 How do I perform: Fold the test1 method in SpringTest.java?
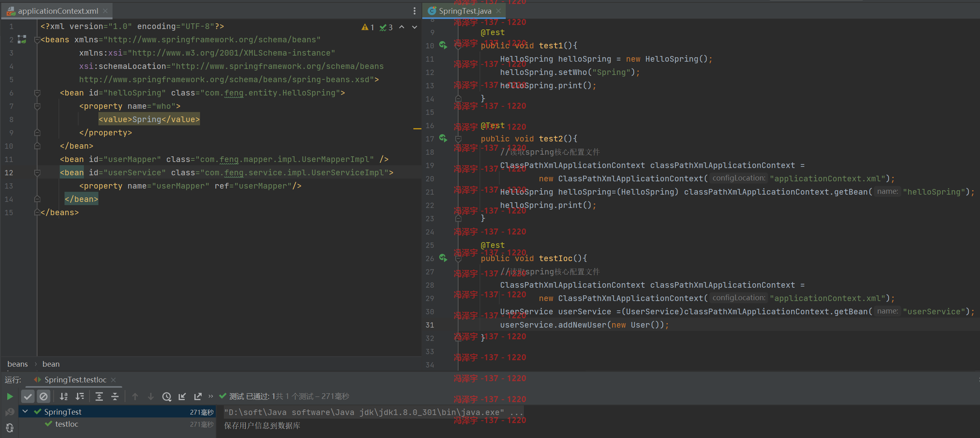[x=458, y=46]
